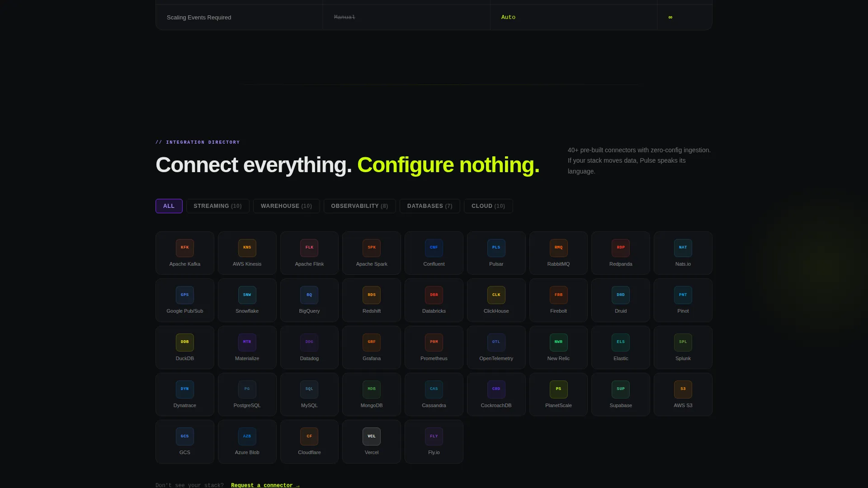
Task: Click the CF Cloudflare icon
Action: [x=309, y=436]
